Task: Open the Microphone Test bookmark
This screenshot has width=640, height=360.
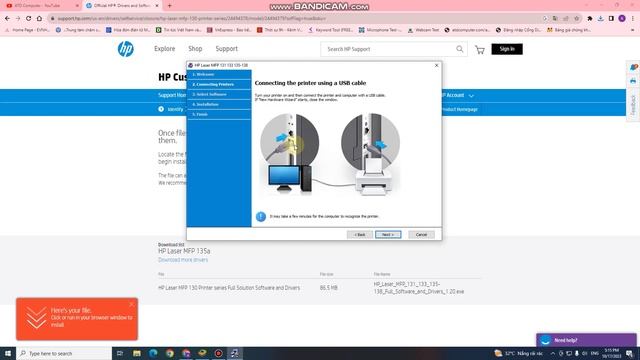Action: tap(380, 30)
